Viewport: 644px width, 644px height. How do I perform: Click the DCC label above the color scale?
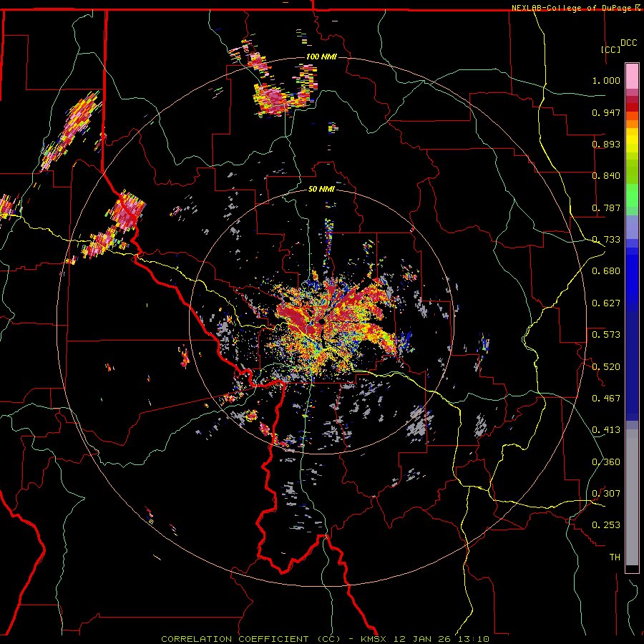click(x=628, y=43)
